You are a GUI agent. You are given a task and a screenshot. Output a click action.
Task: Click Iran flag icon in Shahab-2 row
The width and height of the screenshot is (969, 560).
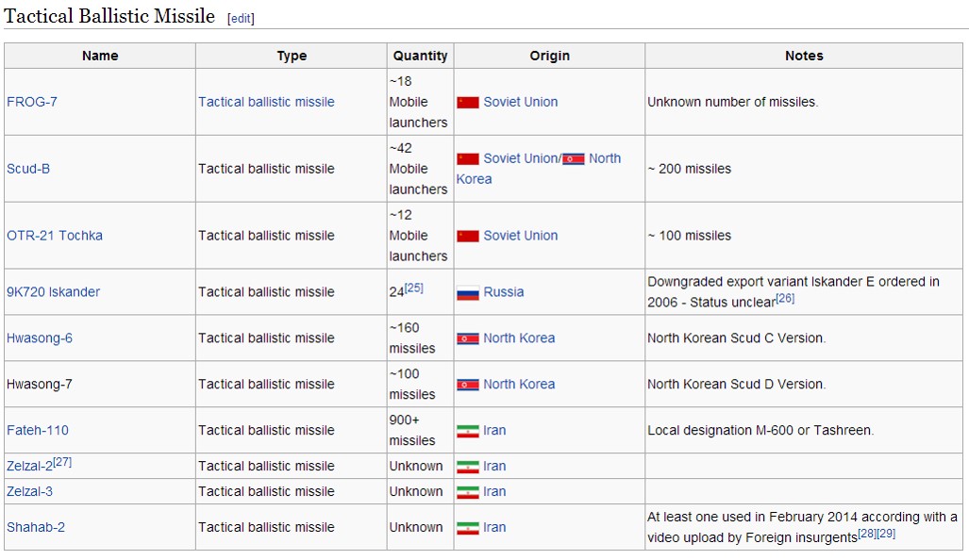coord(468,528)
